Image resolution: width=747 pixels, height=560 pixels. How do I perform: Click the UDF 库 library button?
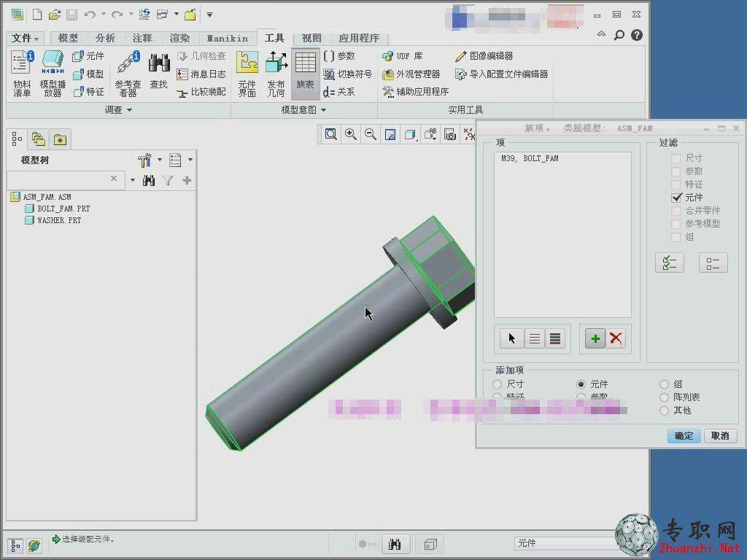click(403, 56)
